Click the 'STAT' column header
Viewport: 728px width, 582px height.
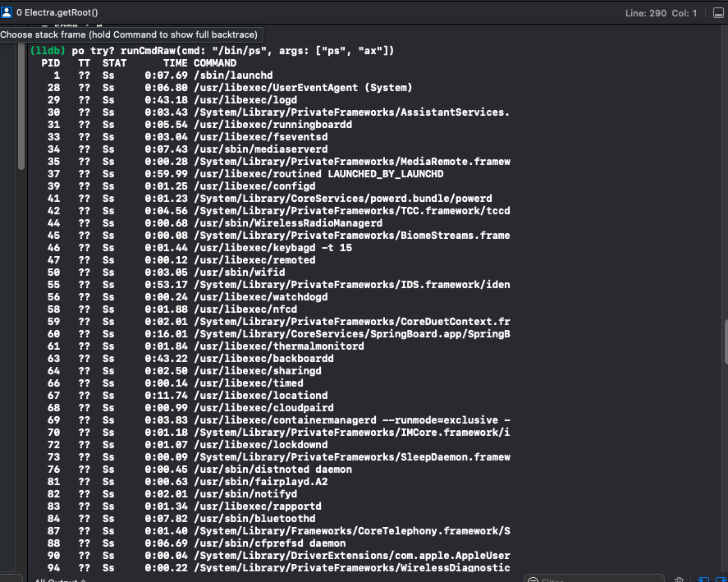114,63
